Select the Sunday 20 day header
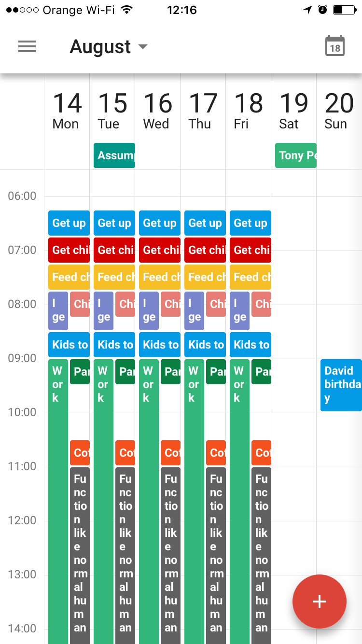This screenshot has height=644, width=362. [339, 111]
